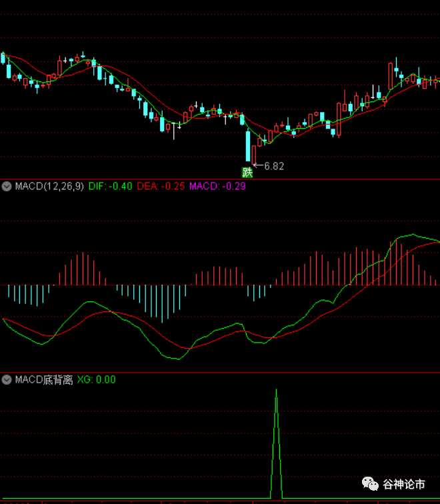
Task: Click the green XG signal spike peak
Action: click(x=277, y=390)
